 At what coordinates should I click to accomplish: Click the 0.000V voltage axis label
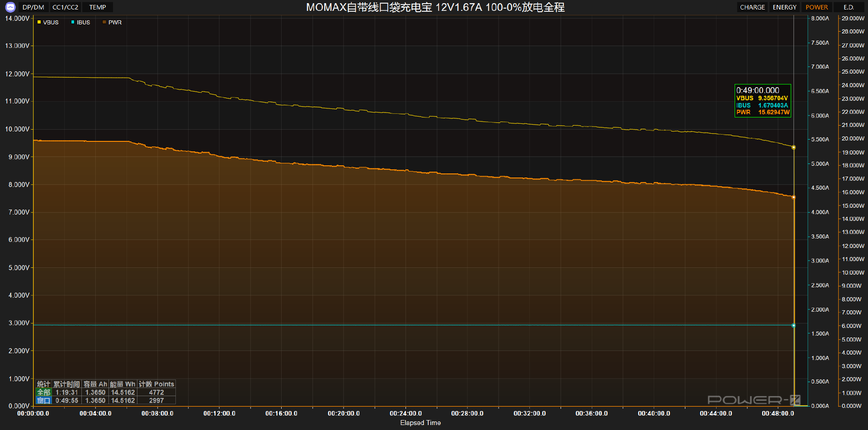coord(19,406)
